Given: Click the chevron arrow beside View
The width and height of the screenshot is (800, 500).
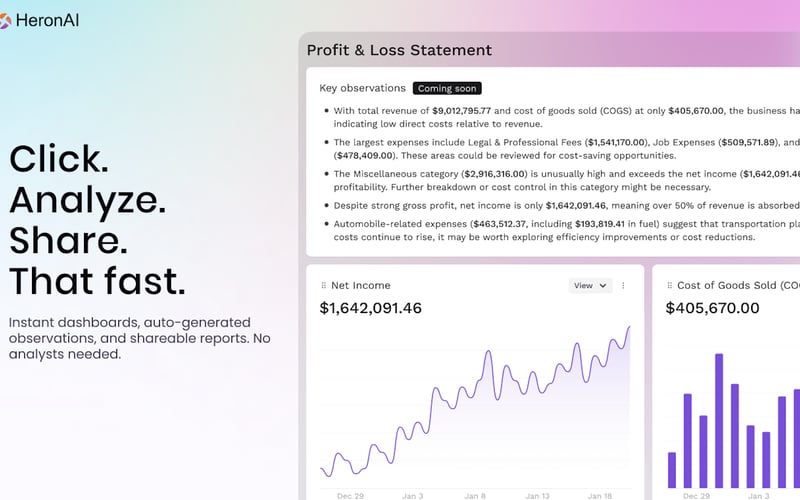Looking at the screenshot, I should 603,286.
